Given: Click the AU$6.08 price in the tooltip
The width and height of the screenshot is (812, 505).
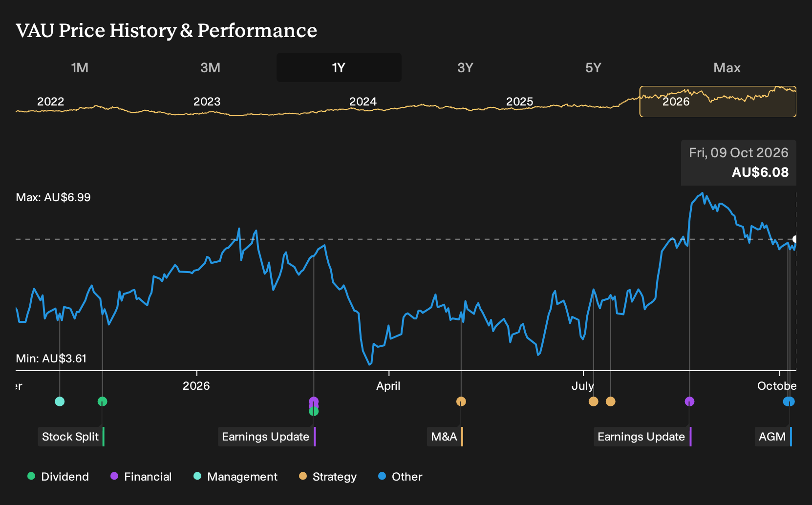Looking at the screenshot, I should coord(760,172).
